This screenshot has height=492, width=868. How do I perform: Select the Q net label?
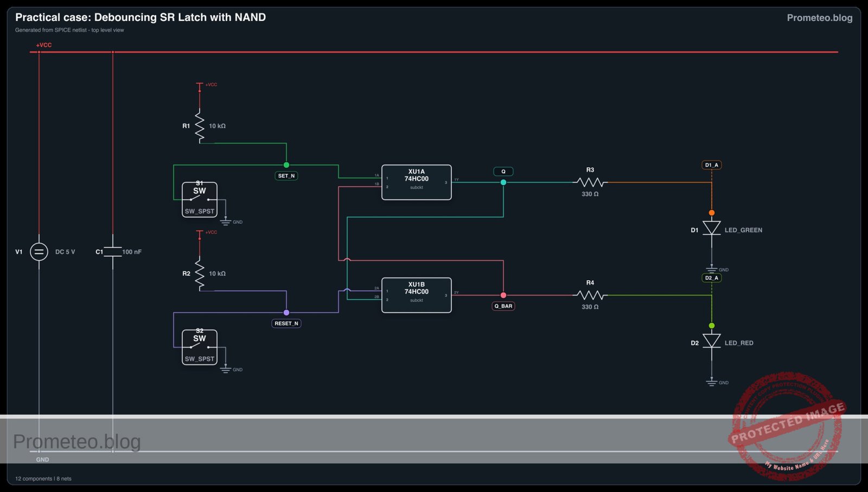503,172
